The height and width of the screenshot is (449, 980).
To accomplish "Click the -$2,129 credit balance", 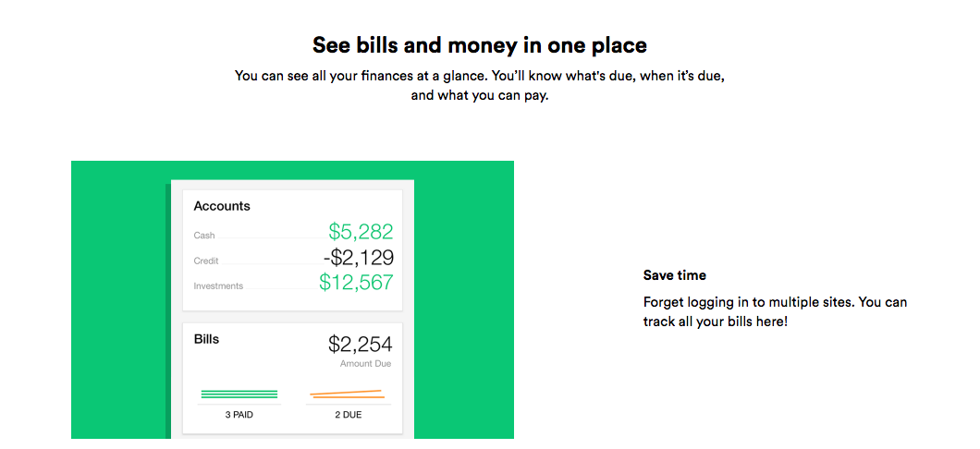I will pyautogui.click(x=358, y=257).
